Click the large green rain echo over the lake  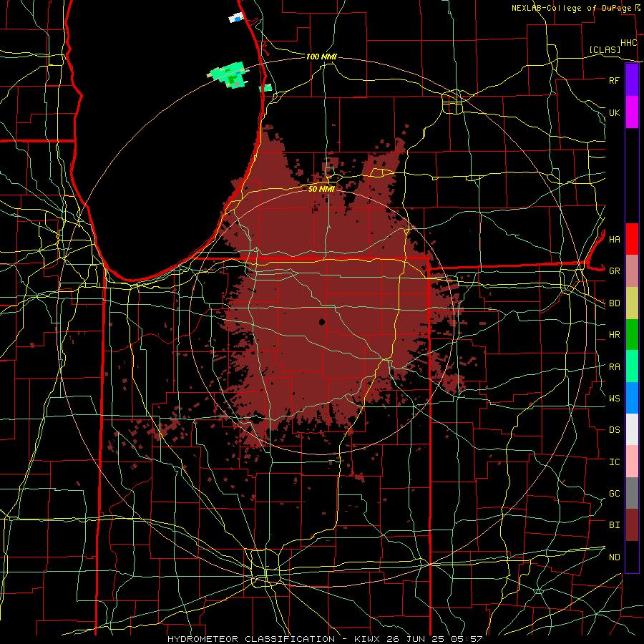(x=230, y=75)
